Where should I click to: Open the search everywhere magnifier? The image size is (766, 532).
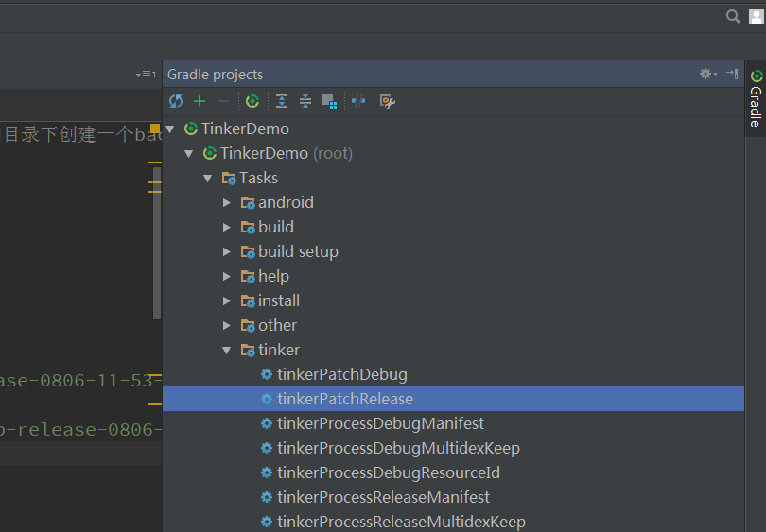(x=733, y=17)
